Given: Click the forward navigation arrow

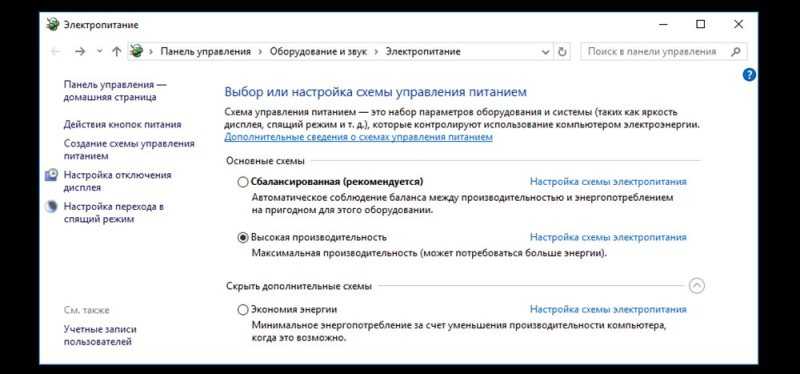Looking at the screenshot, I should [80, 52].
